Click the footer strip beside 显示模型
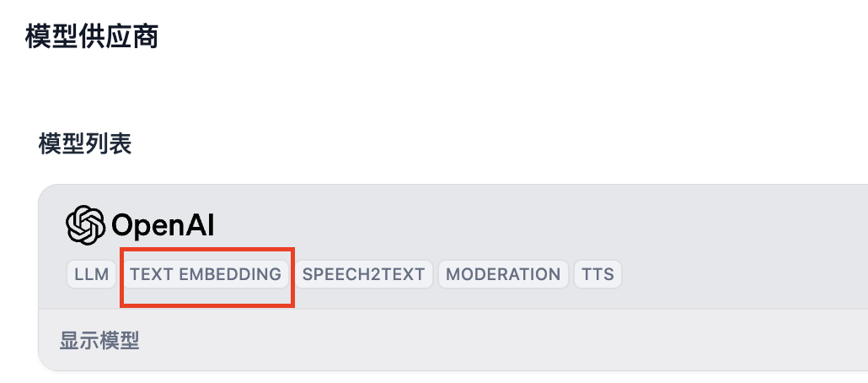Image resolution: width=868 pixels, height=383 pixels. (x=498, y=340)
